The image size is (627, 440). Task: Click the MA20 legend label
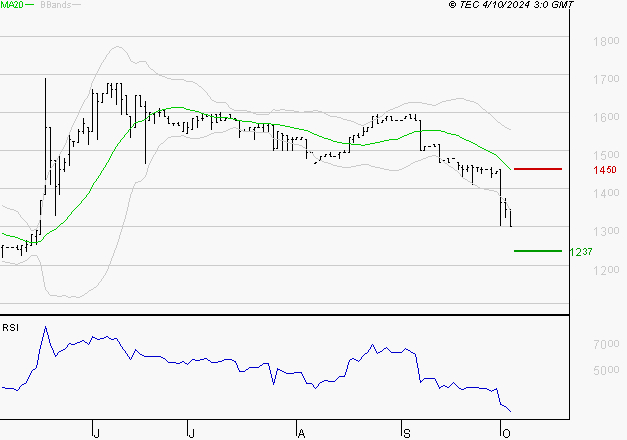(12, 5)
